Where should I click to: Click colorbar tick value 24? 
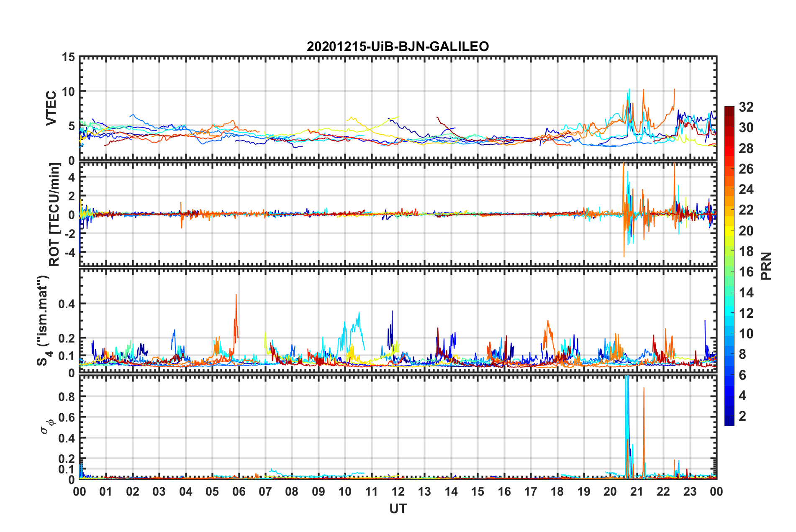point(746,189)
